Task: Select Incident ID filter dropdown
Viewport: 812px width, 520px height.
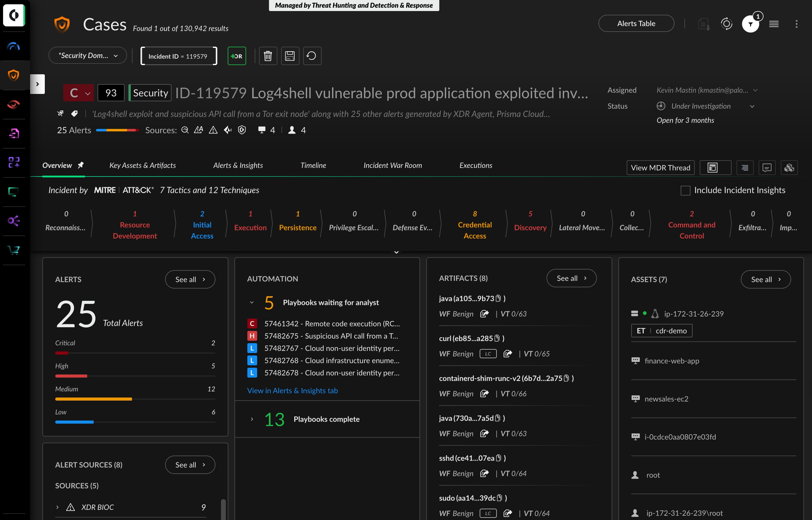Action: 178,55
